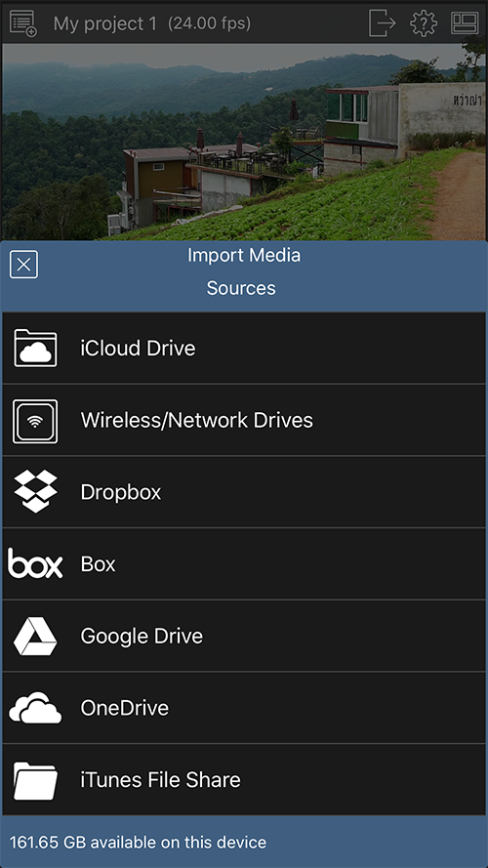The image size is (488, 868).
Task: Click the My project 1 title
Action: pos(105,23)
